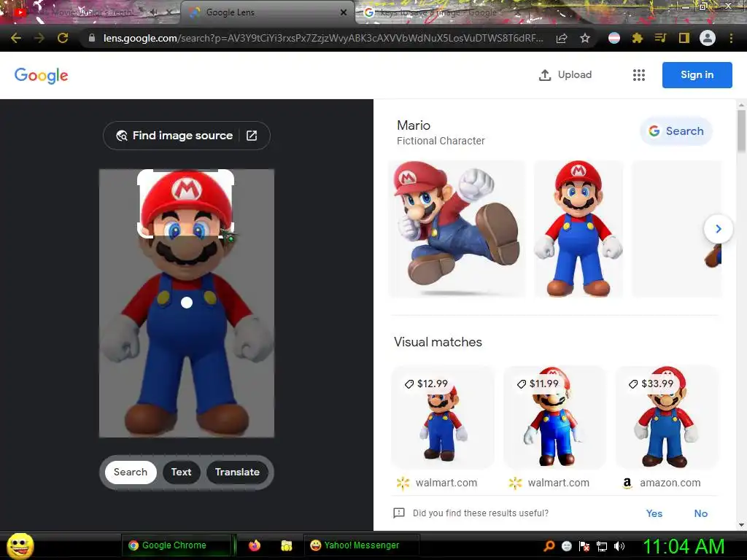Click the white dot on Mario's overalls
Screen dimensions: 747x560
(187, 303)
